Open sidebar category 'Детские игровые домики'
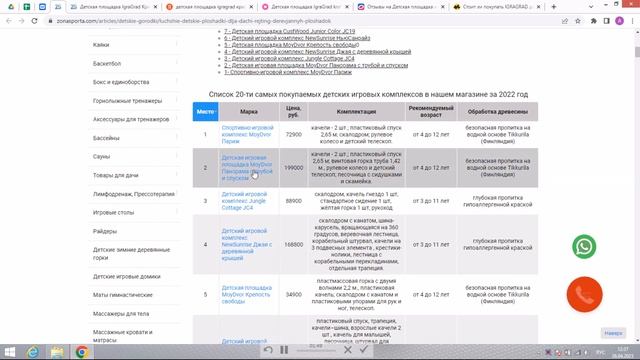Screen dimensions: 640x360 pos(127,276)
